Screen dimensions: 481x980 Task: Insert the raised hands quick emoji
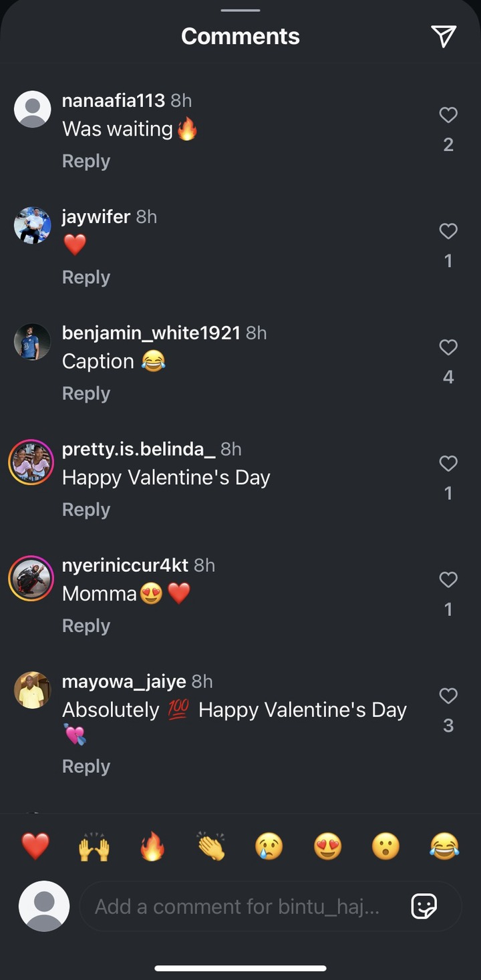(x=94, y=847)
